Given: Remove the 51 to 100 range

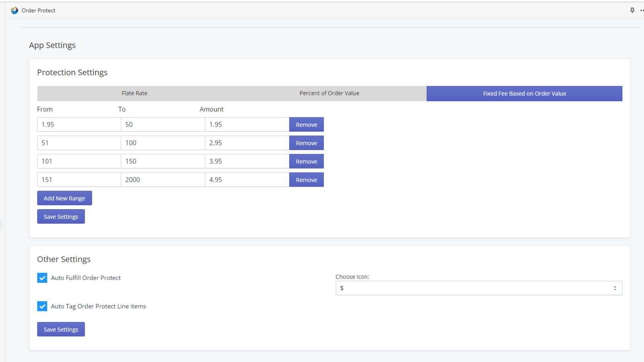Looking at the screenshot, I should coord(306,143).
